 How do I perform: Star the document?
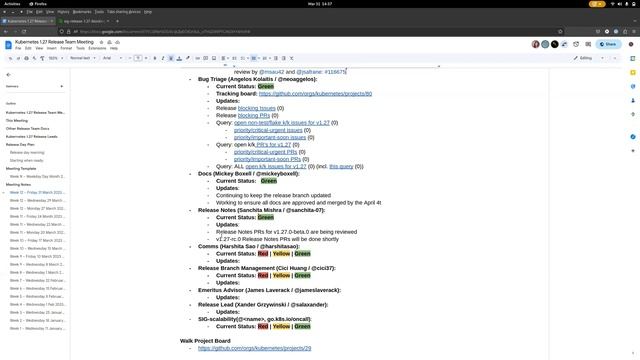(x=101, y=42)
